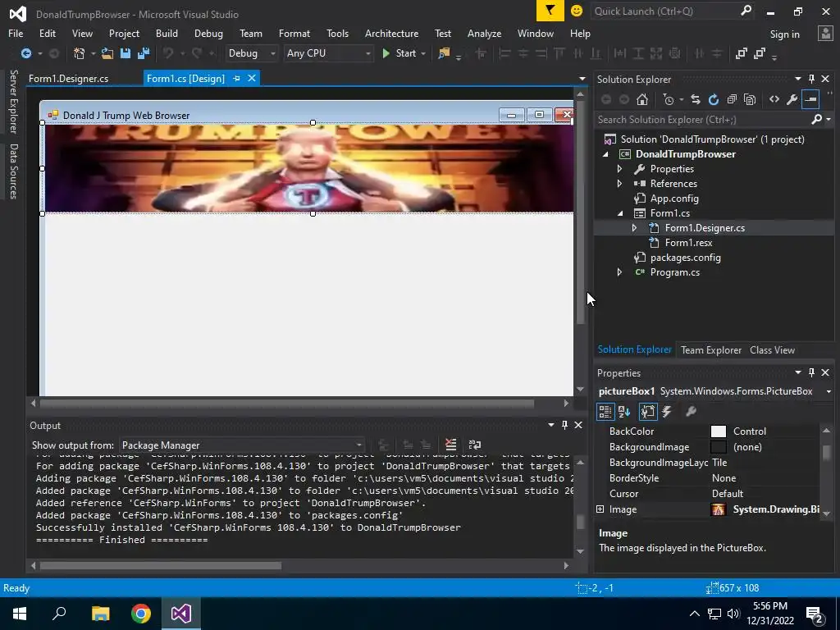Start debugging with the green Start button

pos(399,53)
